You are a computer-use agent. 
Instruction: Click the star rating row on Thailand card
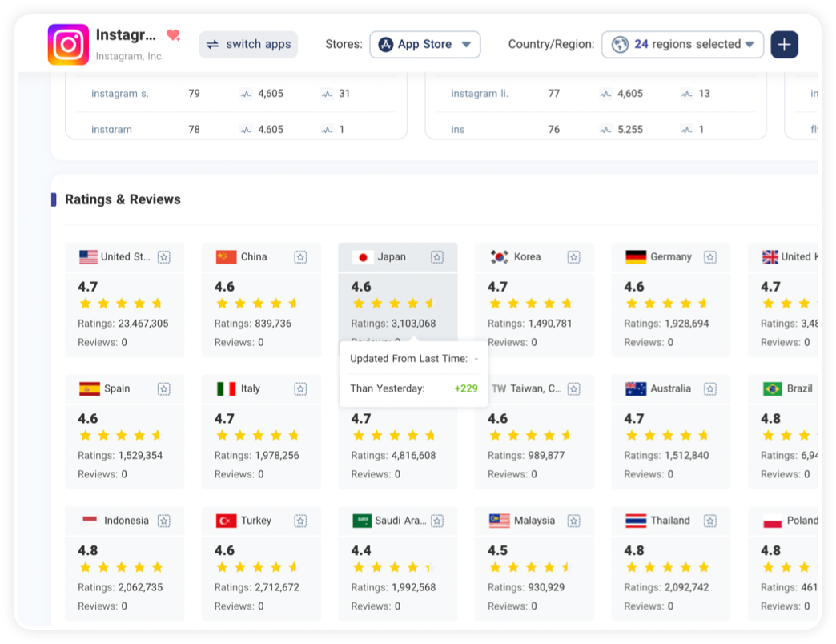[668, 567]
